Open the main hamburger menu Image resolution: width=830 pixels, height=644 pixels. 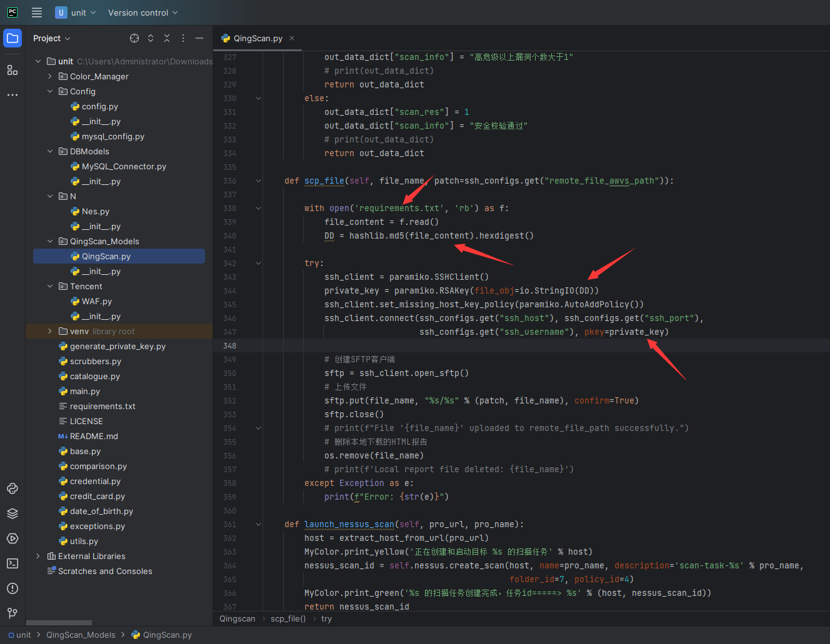pyautogui.click(x=37, y=12)
